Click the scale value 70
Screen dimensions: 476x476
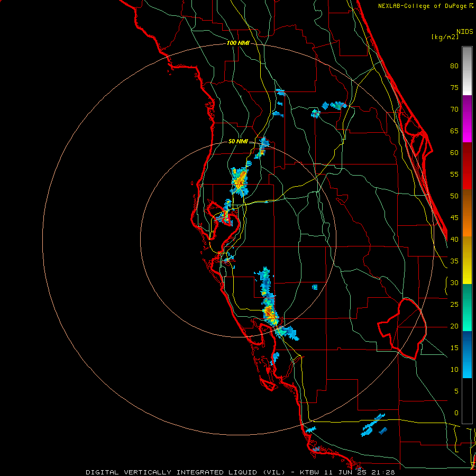coord(454,109)
